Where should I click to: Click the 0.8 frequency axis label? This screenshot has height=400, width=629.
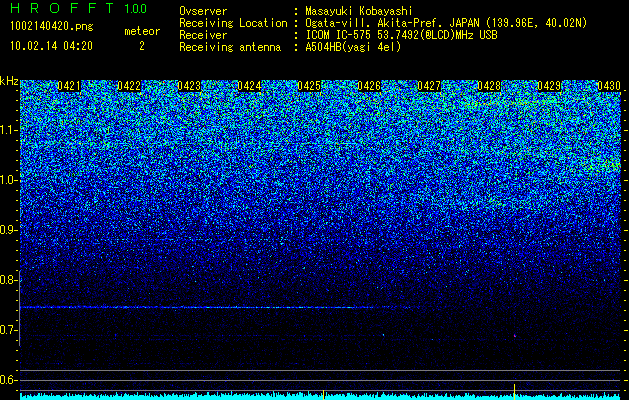tap(9, 280)
